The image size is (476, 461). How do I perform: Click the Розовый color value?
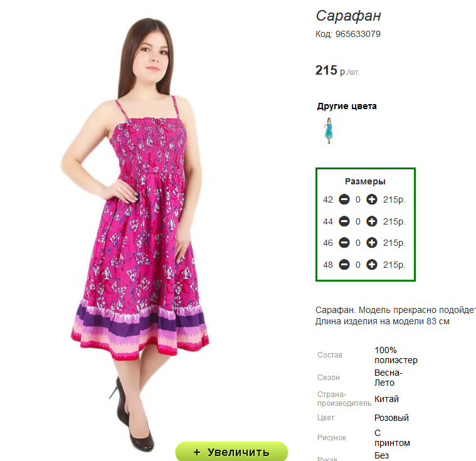(391, 418)
